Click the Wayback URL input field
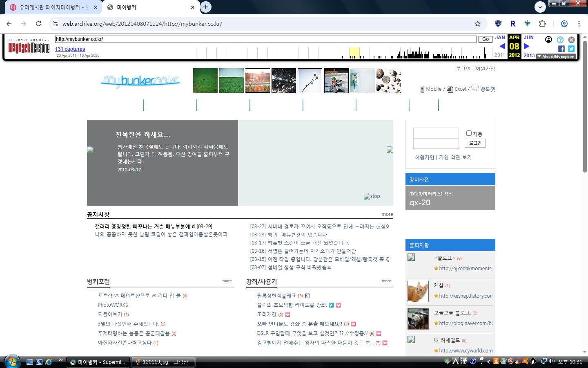588x368 pixels. [x=265, y=39]
